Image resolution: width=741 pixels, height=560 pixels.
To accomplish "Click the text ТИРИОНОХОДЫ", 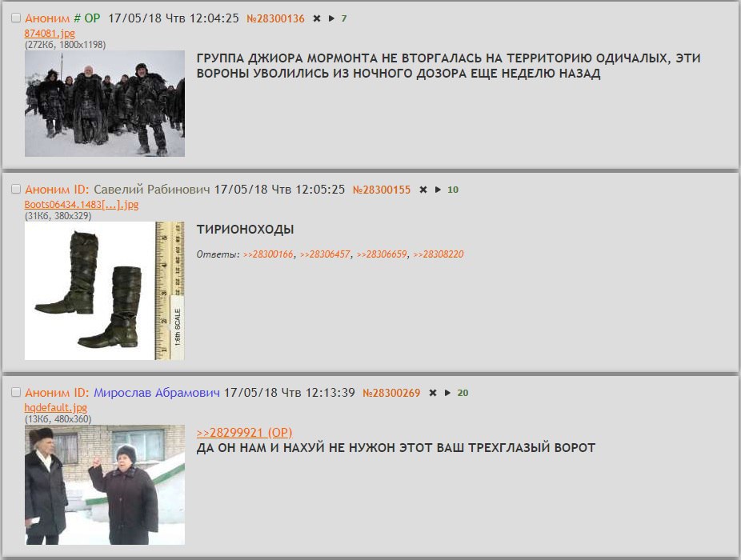I will [246, 230].
